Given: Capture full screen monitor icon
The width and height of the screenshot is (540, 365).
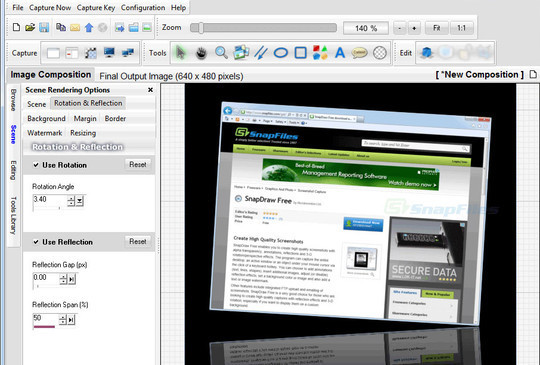Looking at the screenshot, I should (x=110, y=53).
